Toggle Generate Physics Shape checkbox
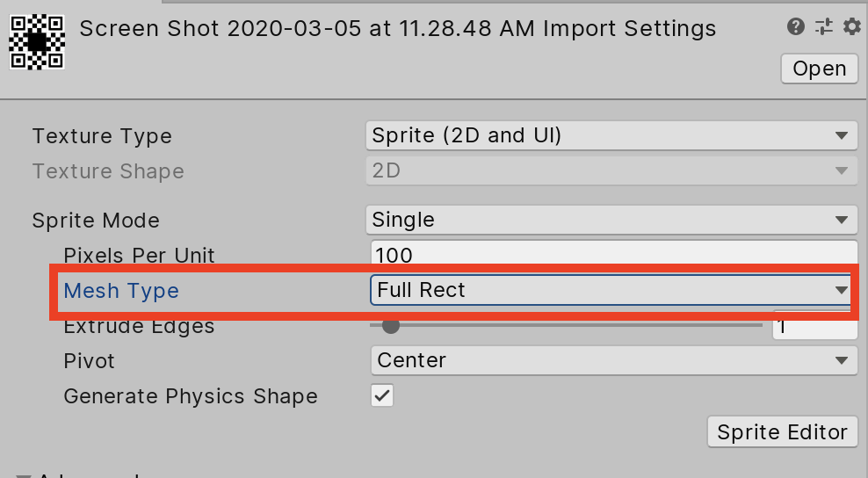This screenshot has height=478, width=868. coord(382,395)
